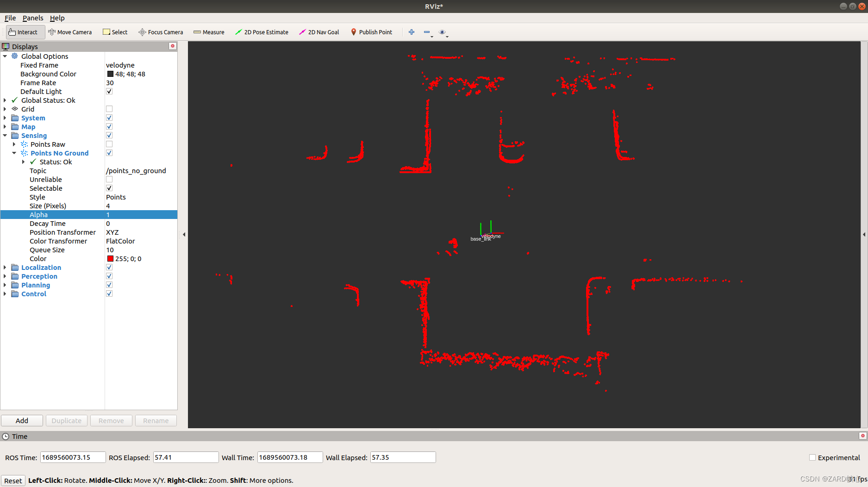This screenshot has width=868, height=487.
Task: Activate the Publish Point tool
Action: 371,32
